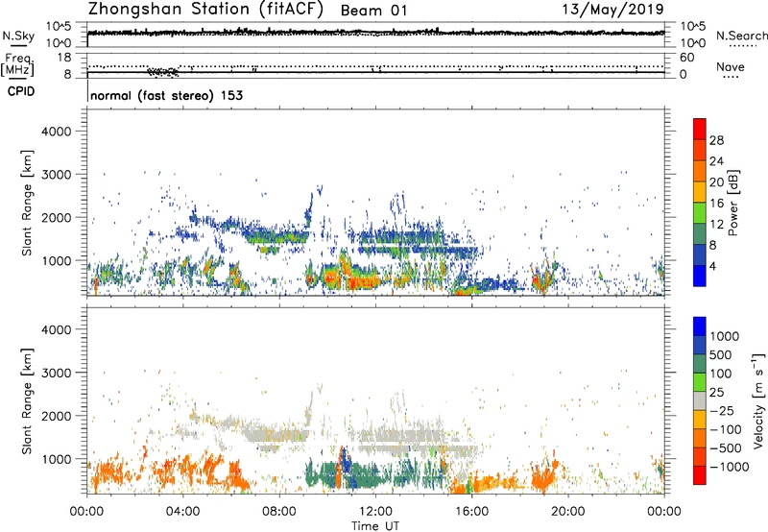Viewport: 768px width, 532px height.
Task: Click the '1000' tick on the power panel
Action: pos(57,260)
